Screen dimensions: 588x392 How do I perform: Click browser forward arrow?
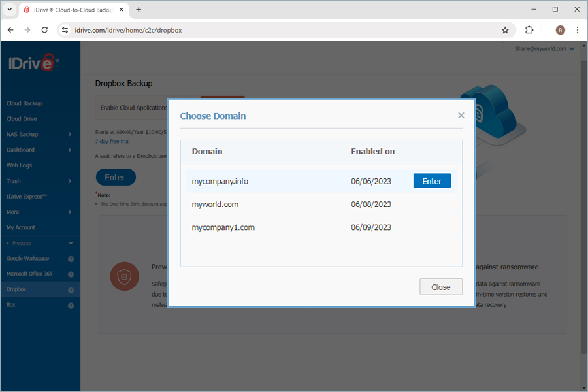point(27,30)
